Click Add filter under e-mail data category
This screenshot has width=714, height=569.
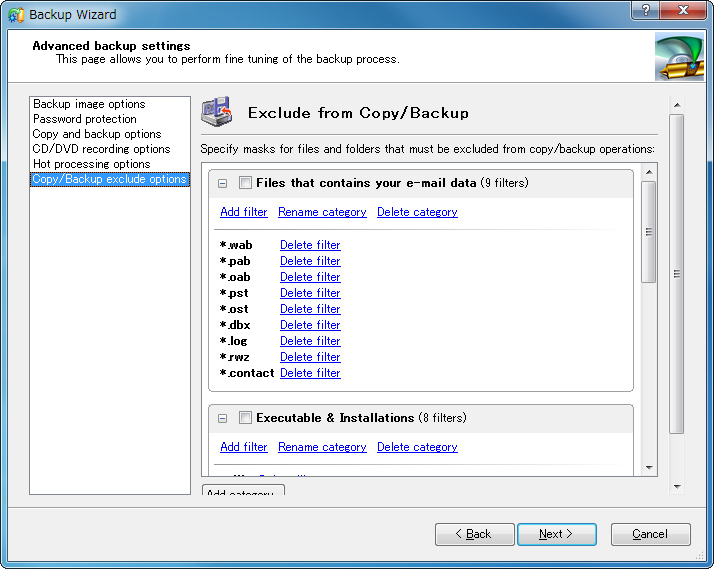pyautogui.click(x=244, y=212)
